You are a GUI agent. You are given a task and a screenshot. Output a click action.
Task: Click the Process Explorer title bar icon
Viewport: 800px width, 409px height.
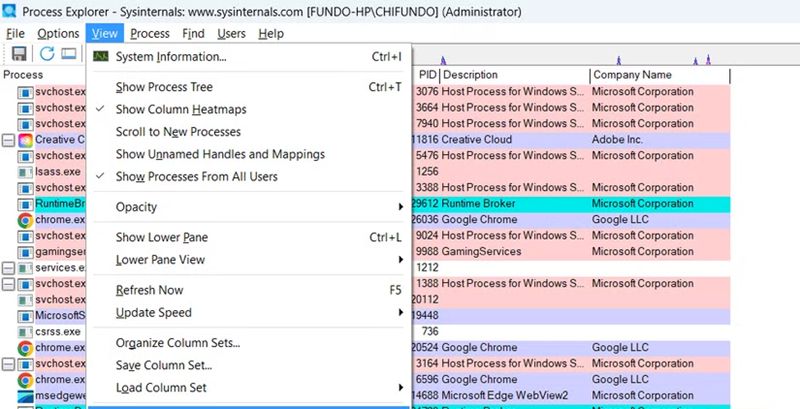click(11, 11)
